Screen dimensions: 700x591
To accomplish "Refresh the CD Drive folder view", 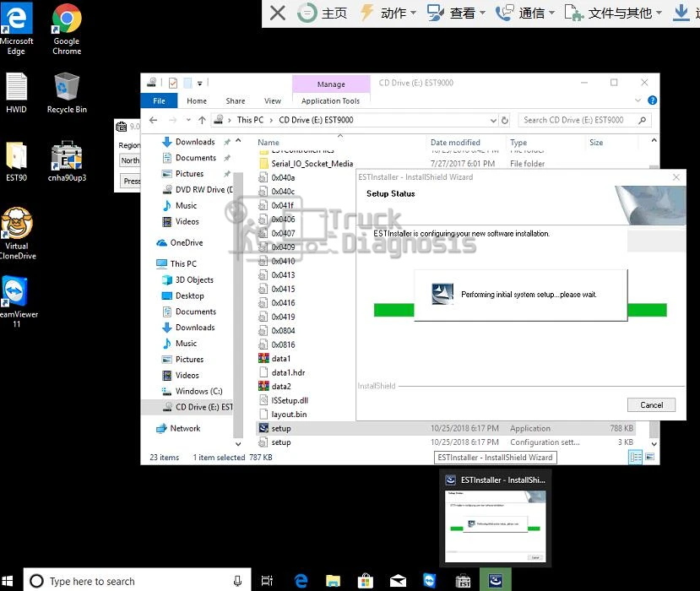I will point(504,120).
